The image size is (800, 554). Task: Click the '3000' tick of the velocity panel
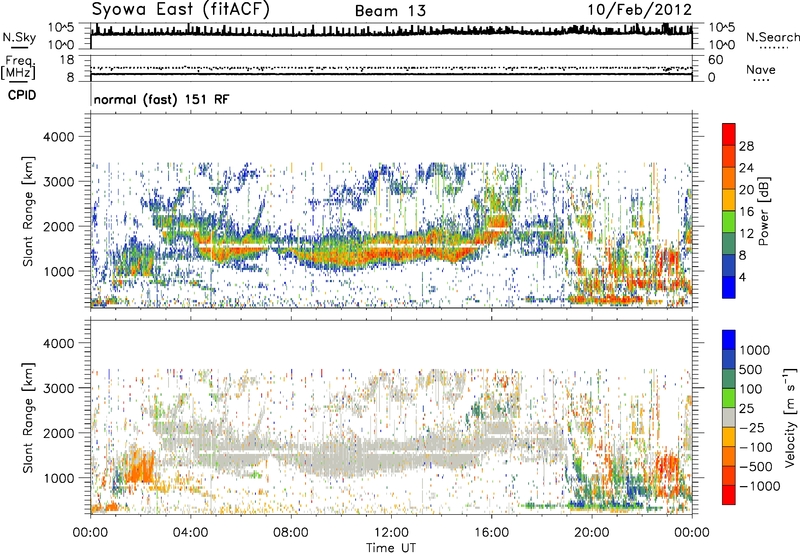(61, 388)
